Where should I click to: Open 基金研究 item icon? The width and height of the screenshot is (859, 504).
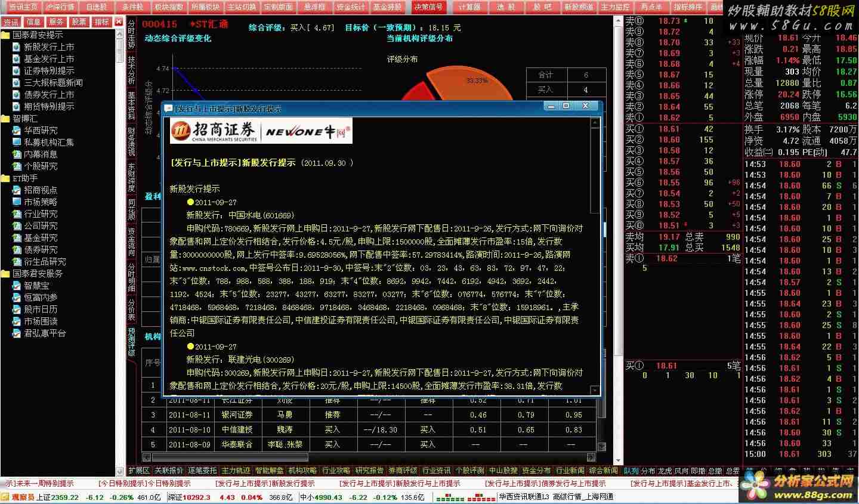17,238
